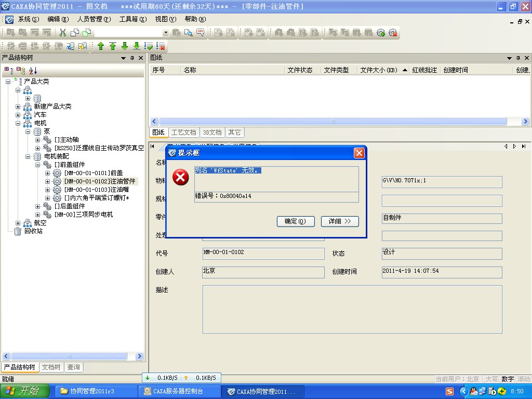Close the 提示框 dialog
This screenshot has height=399, width=532.
(359, 153)
